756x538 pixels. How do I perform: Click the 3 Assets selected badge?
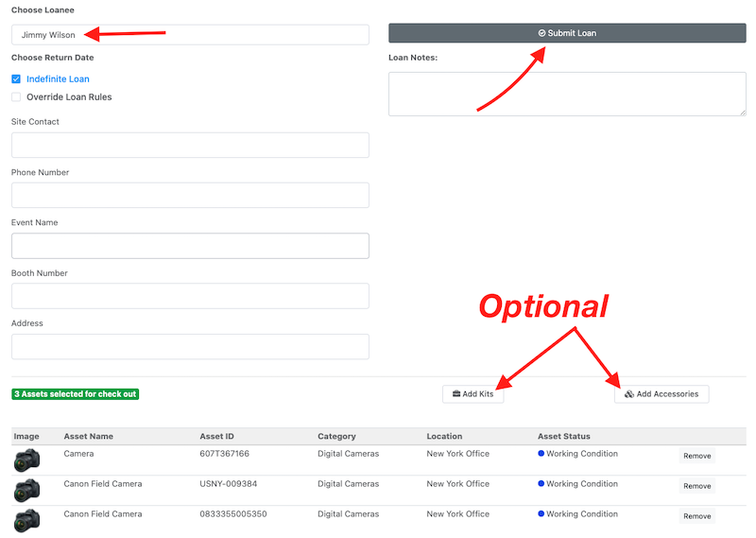(75, 394)
